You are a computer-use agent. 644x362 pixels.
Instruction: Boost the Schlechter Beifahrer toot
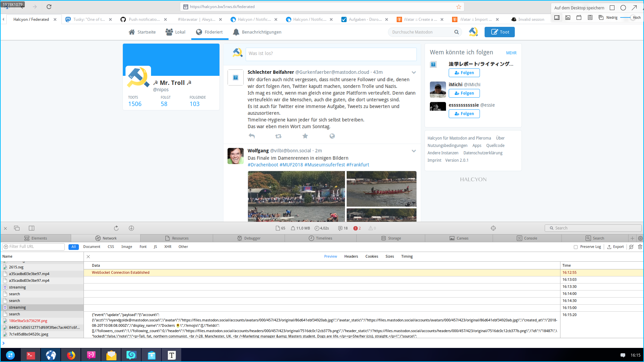278,136
